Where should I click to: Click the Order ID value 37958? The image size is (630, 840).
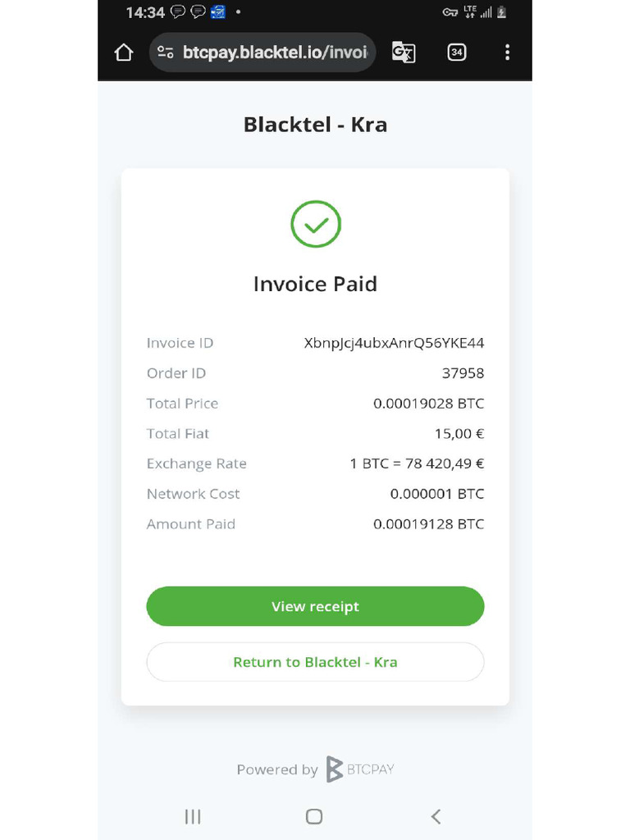point(463,373)
